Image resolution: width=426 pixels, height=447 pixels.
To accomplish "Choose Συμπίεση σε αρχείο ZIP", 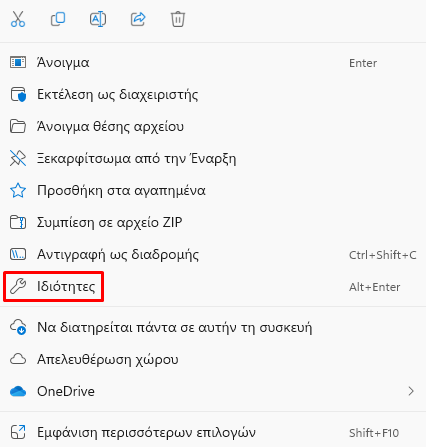I will (213, 222).
